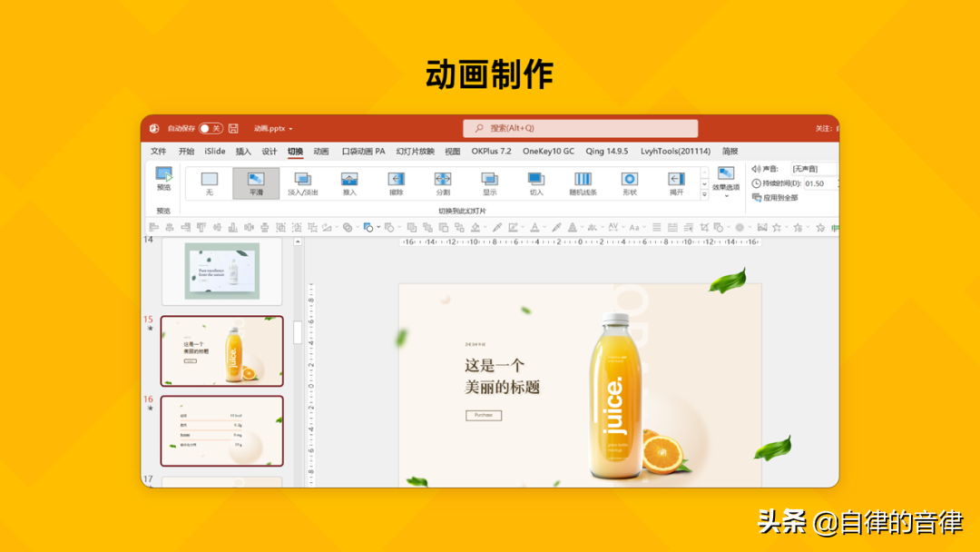Select the 切入 cut transition

[x=536, y=183]
